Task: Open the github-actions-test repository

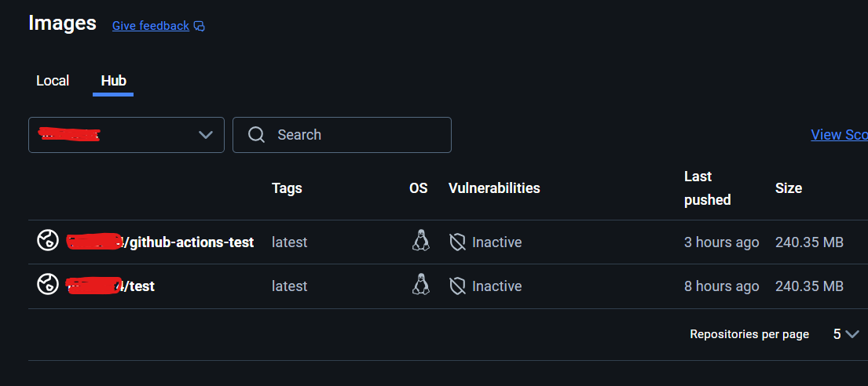Action: point(160,242)
